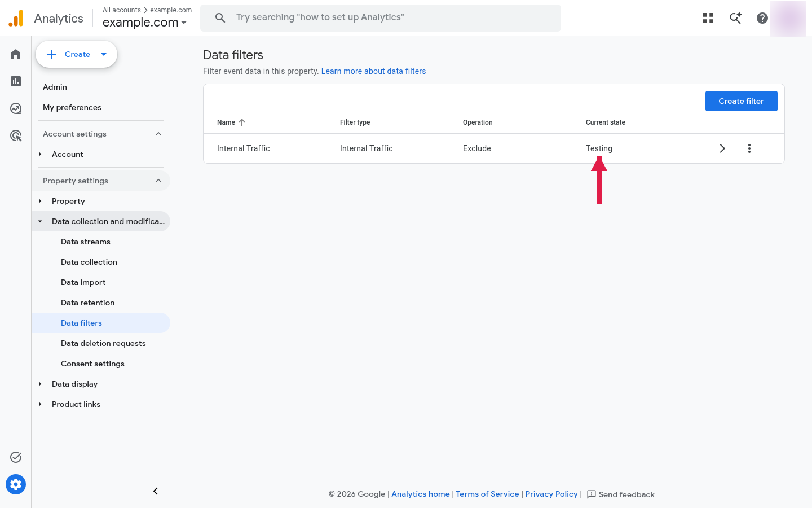Click the Admin gear icon
The image size is (812, 508).
pos(16,484)
